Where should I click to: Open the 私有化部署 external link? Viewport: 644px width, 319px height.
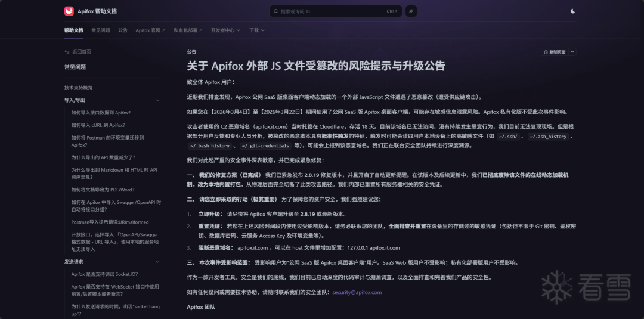(x=188, y=30)
